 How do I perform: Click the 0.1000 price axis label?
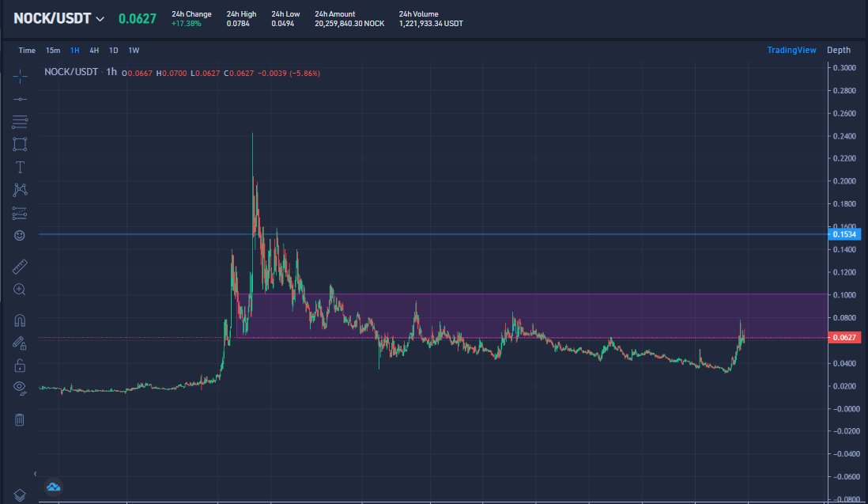click(844, 294)
